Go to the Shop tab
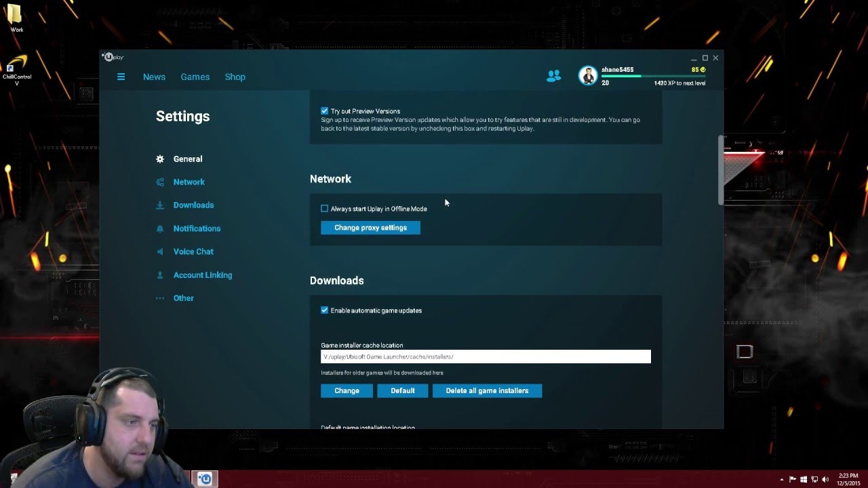 point(235,77)
